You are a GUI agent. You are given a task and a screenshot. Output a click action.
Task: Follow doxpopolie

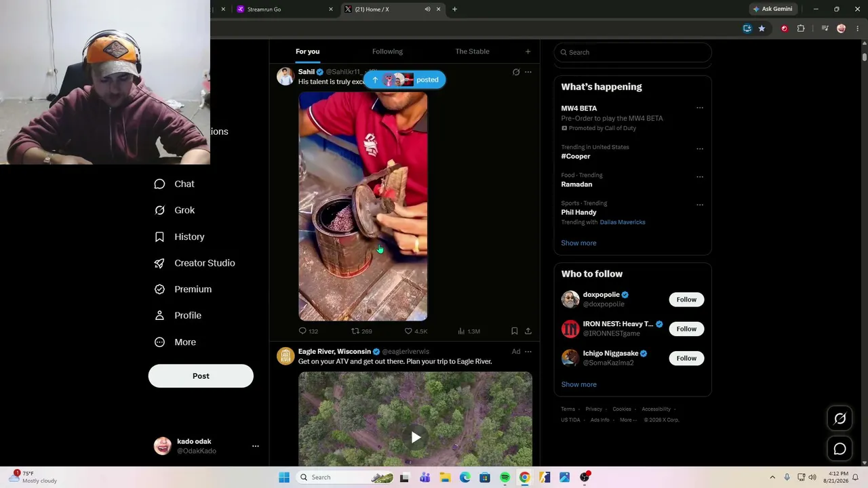tap(686, 300)
